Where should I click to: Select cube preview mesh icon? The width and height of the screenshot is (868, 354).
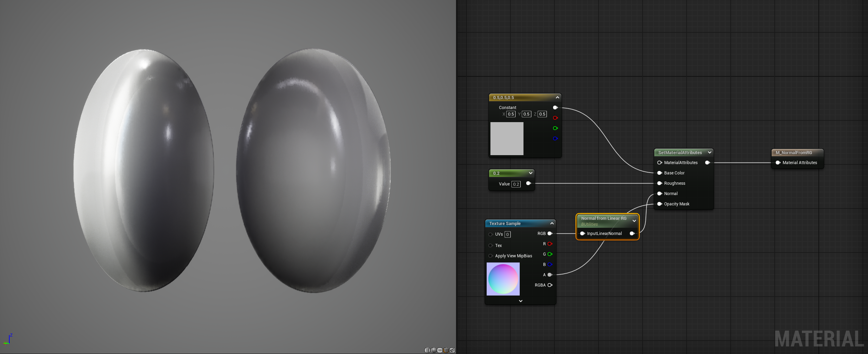pyautogui.click(x=446, y=350)
